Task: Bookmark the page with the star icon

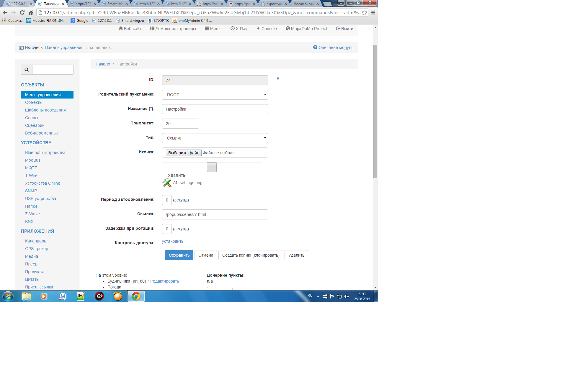Action: 364,12
